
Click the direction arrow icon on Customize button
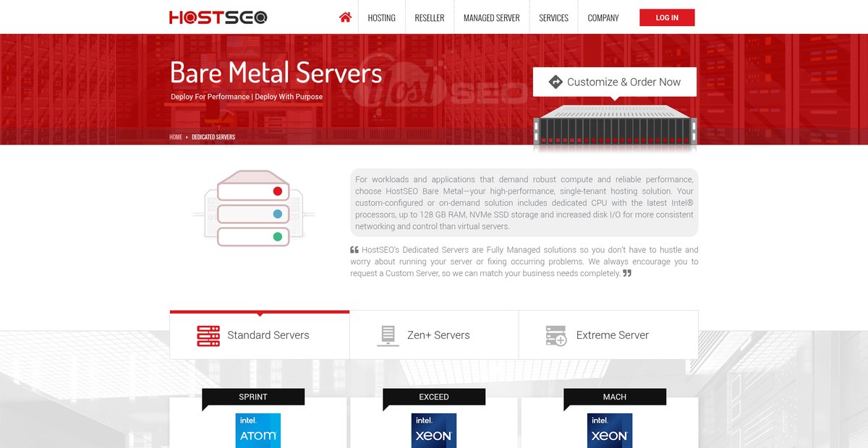pos(556,82)
